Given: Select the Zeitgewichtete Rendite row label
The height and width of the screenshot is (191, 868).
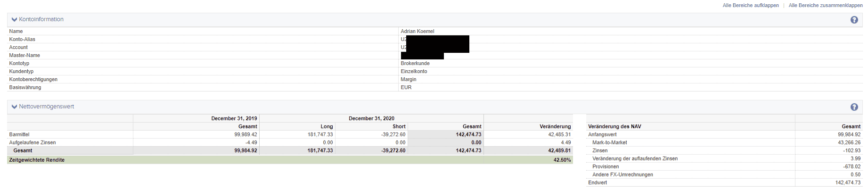Looking at the screenshot, I should click(37, 160).
